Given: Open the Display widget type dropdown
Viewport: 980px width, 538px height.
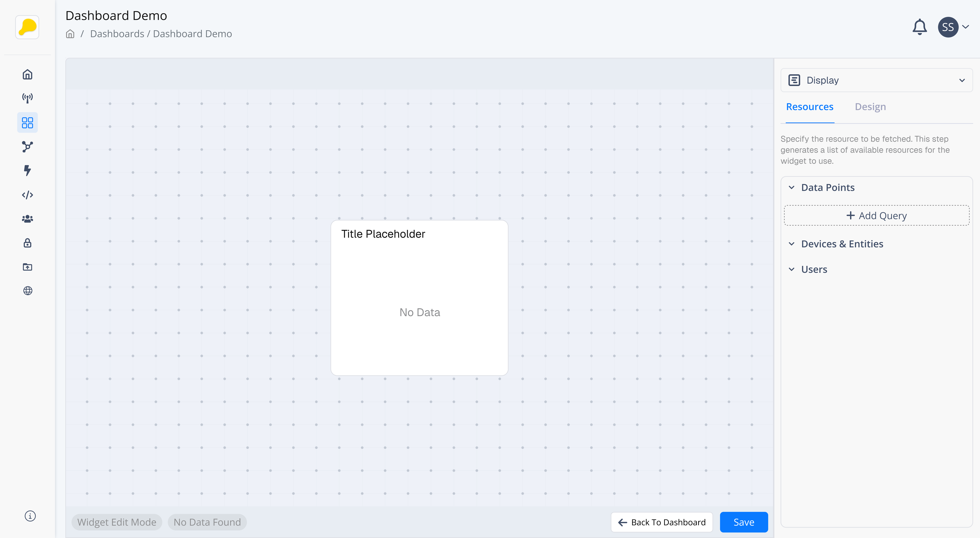Looking at the screenshot, I should (876, 80).
